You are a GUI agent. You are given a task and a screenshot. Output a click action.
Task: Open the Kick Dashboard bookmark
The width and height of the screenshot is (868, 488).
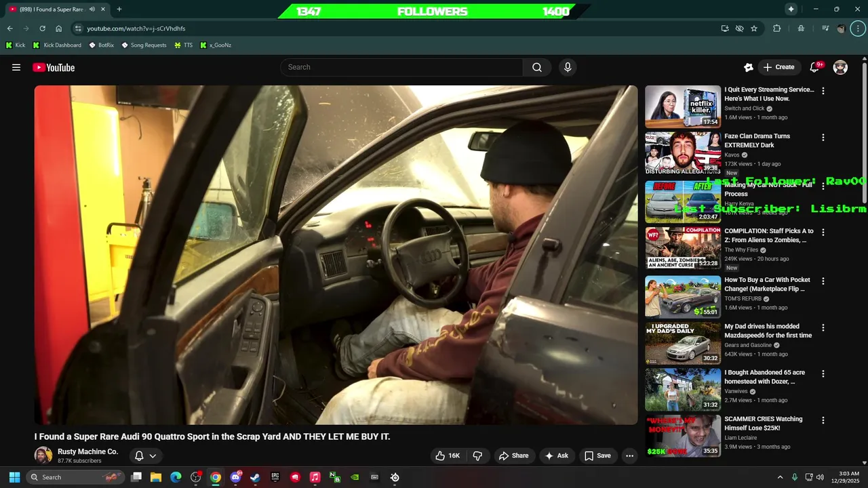(x=57, y=45)
